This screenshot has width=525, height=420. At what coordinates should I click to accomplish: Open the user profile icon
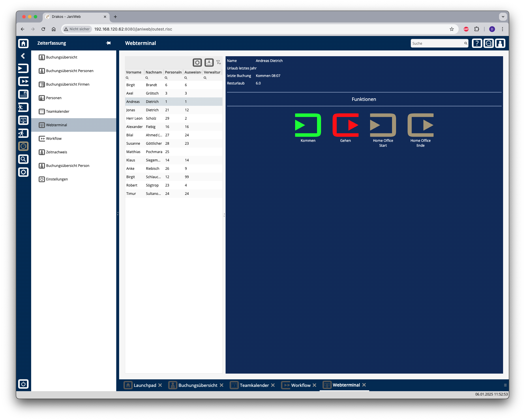500,43
